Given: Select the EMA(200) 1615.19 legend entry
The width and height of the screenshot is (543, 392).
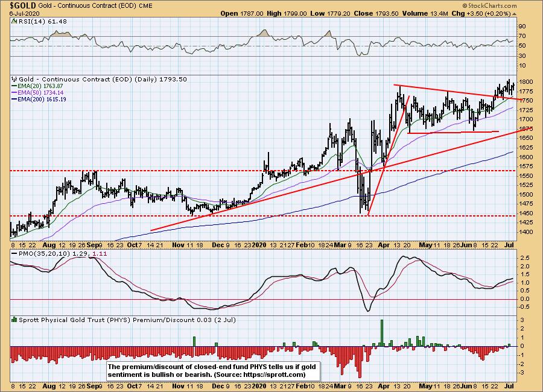Looking at the screenshot, I should click(x=42, y=99).
